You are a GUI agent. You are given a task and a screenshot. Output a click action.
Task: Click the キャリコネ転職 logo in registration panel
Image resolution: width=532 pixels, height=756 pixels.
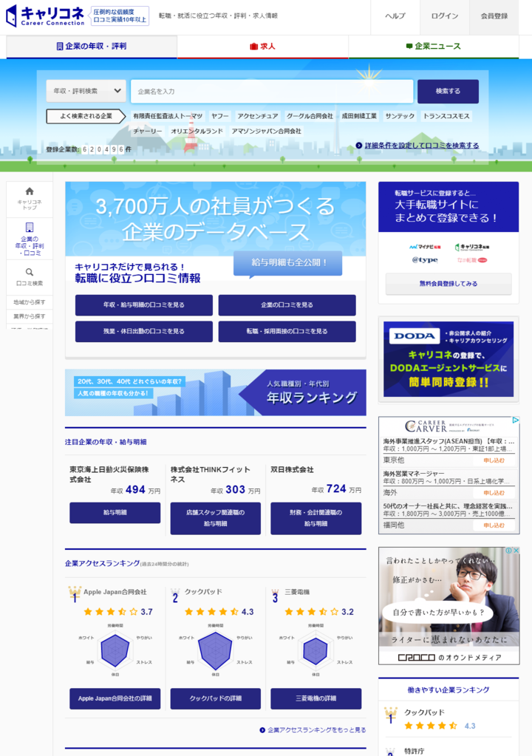tap(471, 247)
